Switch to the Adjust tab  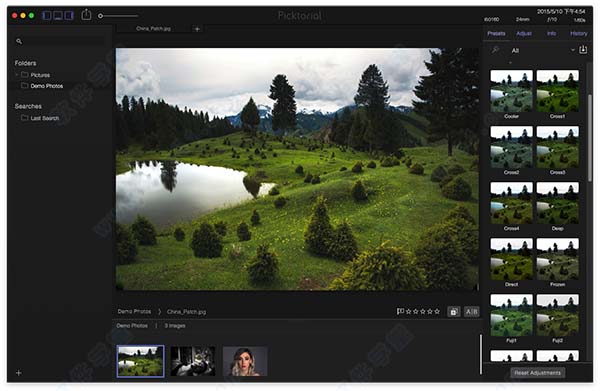(x=524, y=34)
